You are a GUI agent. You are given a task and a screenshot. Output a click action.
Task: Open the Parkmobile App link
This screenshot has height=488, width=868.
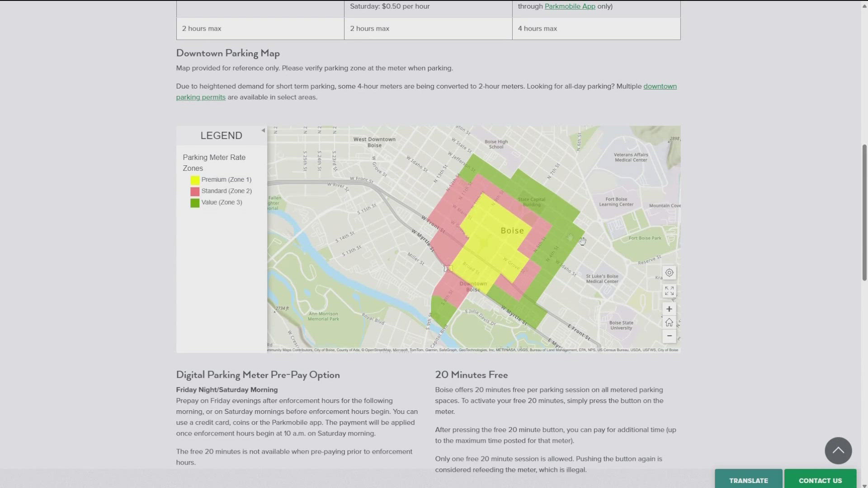pyautogui.click(x=570, y=6)
